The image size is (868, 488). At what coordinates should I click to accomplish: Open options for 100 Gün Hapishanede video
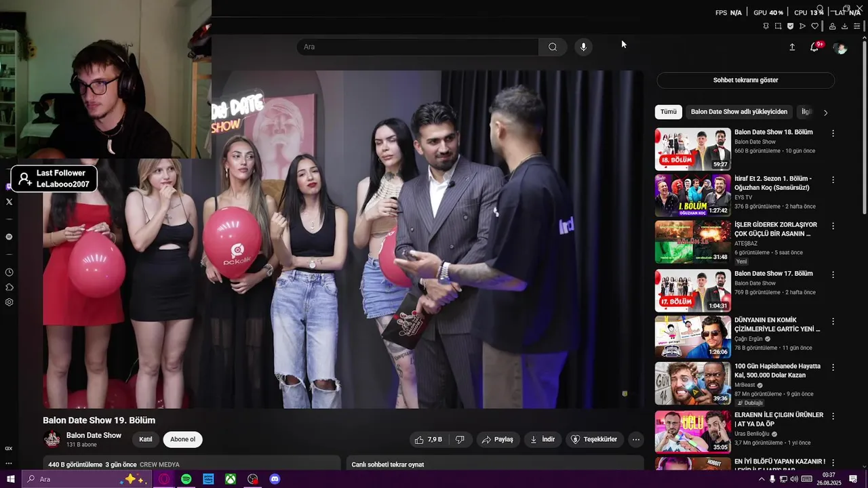click(x=833, y=368)
